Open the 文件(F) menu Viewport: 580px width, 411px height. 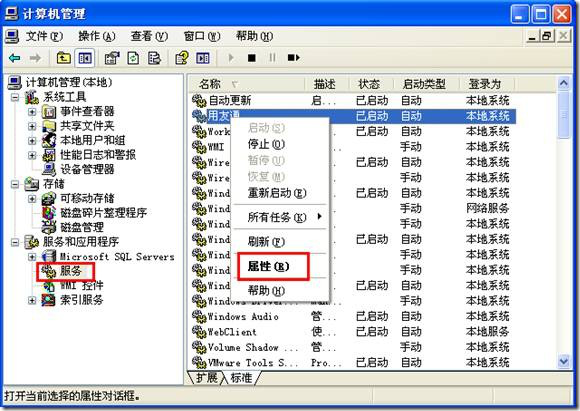(44, 36)
